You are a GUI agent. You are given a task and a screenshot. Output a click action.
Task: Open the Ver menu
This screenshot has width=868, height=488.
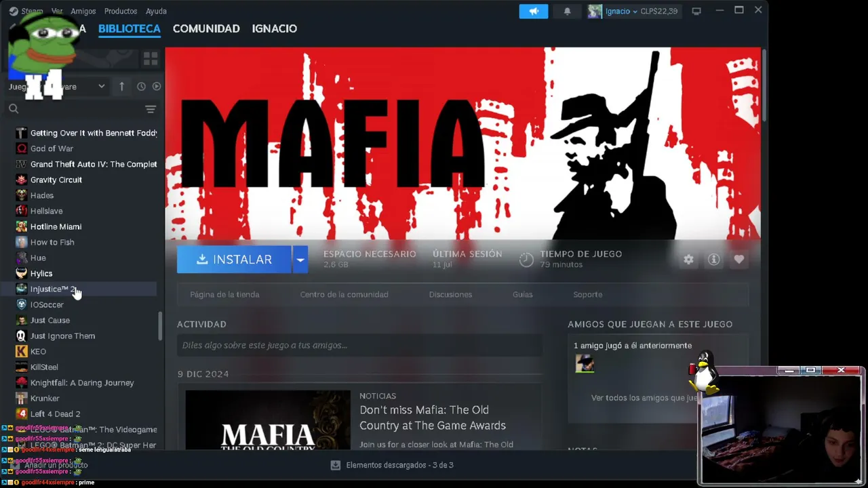pos(57,11)
